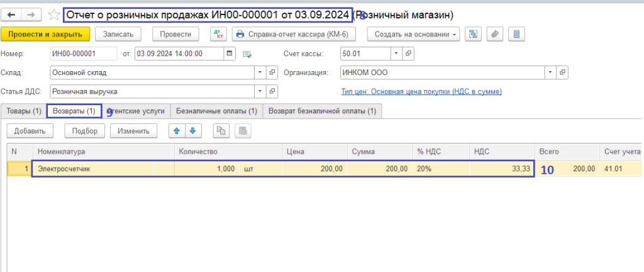Select the quantity cell 1,000

click(x=207, y=169)
